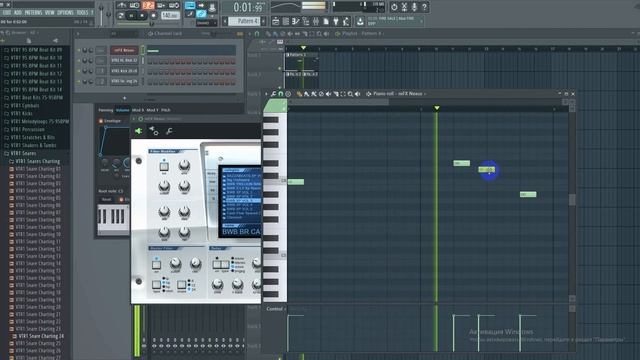Open the plugin picker plug icon

336,21
